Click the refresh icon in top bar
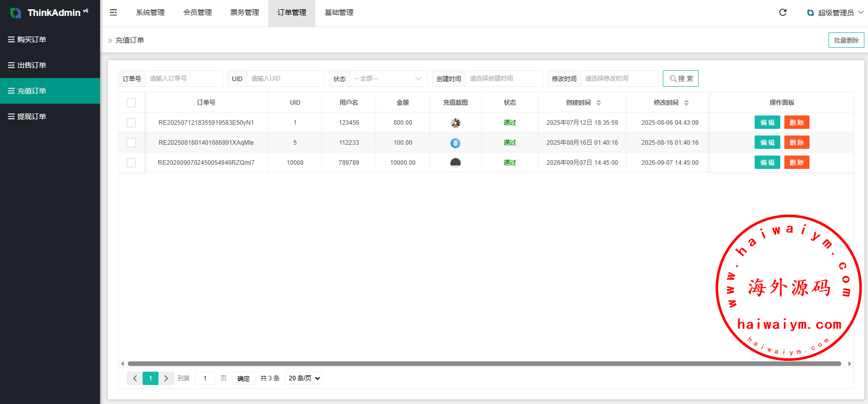This screenshot has height=404, width=868. [783, 12]
